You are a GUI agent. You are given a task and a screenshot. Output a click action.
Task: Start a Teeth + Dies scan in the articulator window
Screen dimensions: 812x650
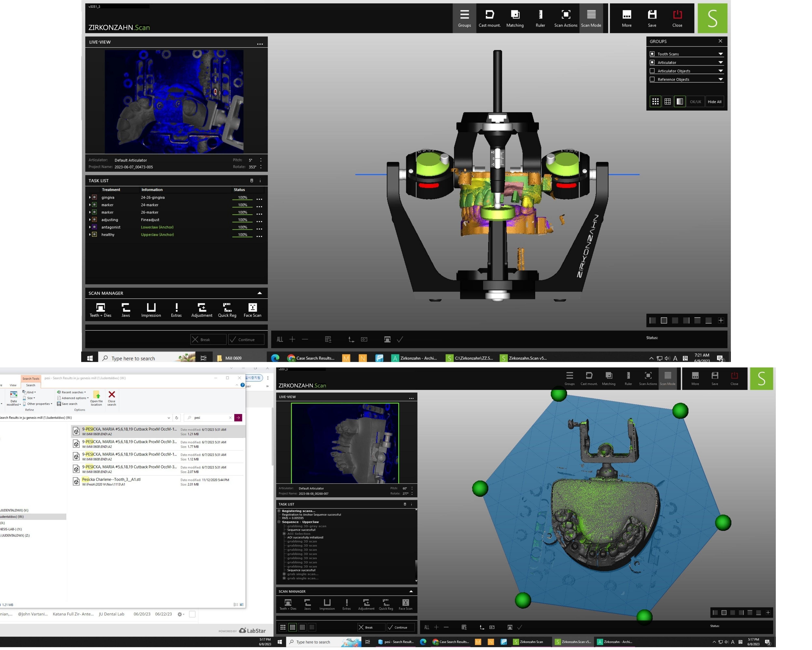click(100, 310)
